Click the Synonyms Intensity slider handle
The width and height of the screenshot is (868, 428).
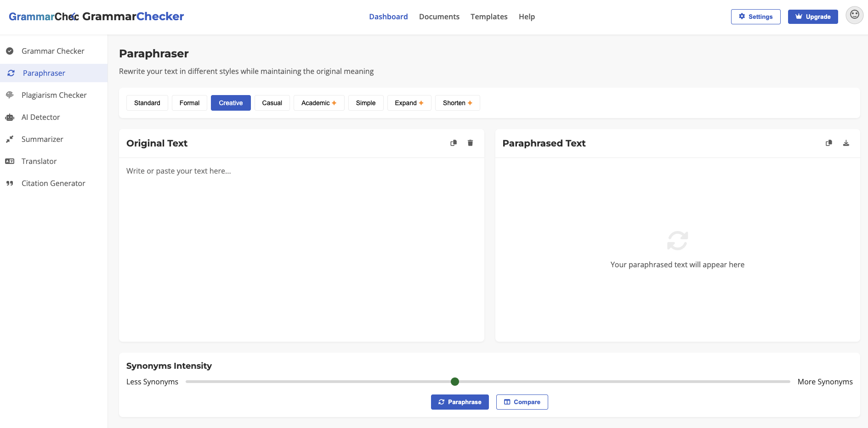(x=455, y=382)
